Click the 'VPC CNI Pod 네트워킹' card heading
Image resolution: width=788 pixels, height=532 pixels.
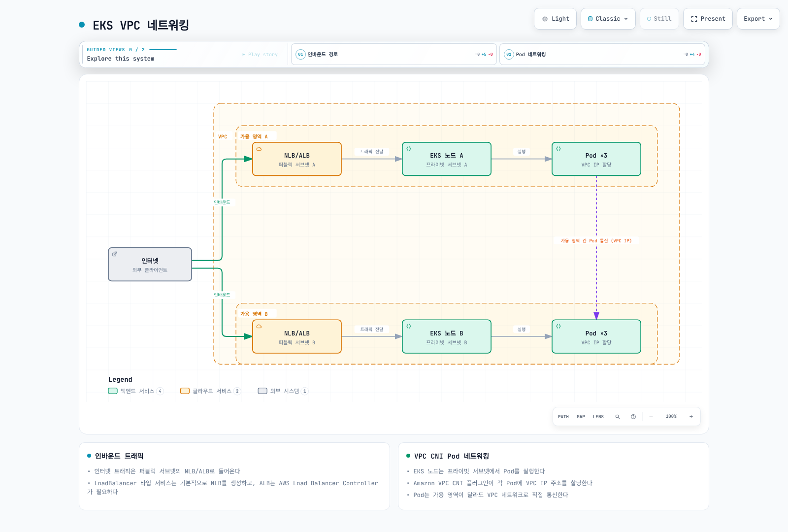[452, 456]
